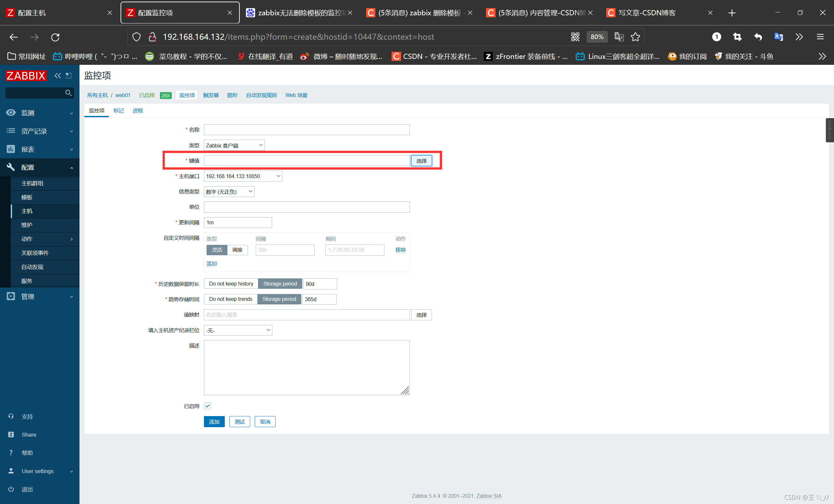Switch custom interval type to 调度
Screen dimensions: 834x504
(237, 250)
